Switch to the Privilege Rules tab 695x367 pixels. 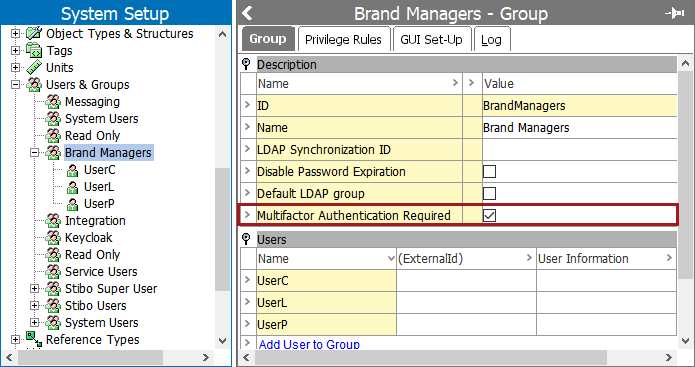(344, 39)
